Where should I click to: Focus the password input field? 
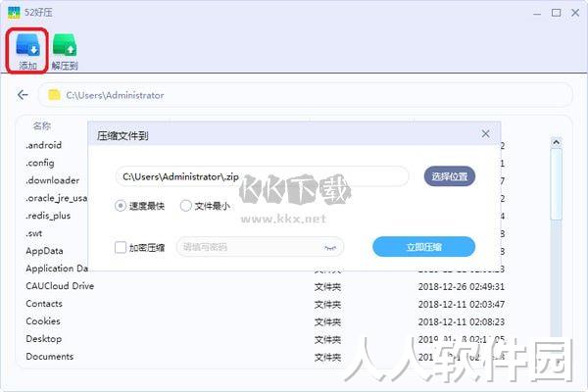click(260, 247)
